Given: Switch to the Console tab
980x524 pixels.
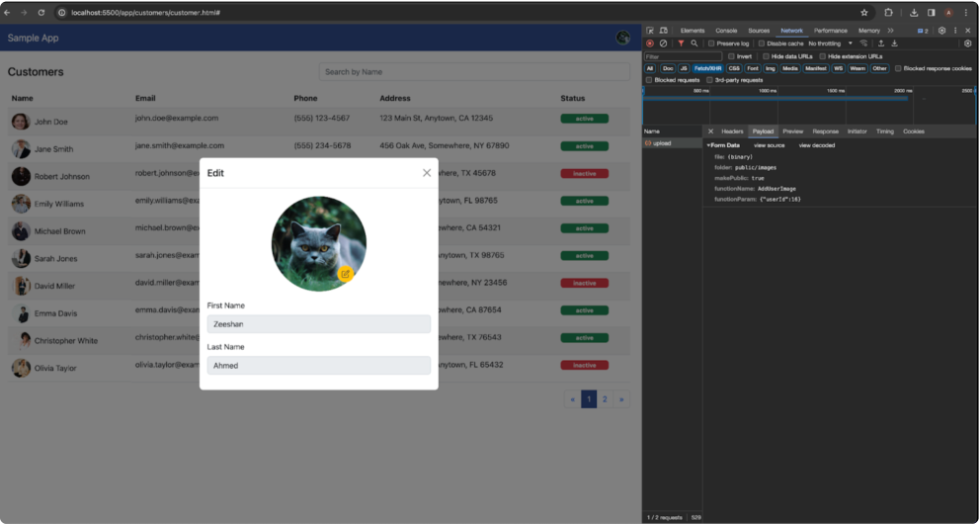Looking at the screenshot, I should [726, 31].
